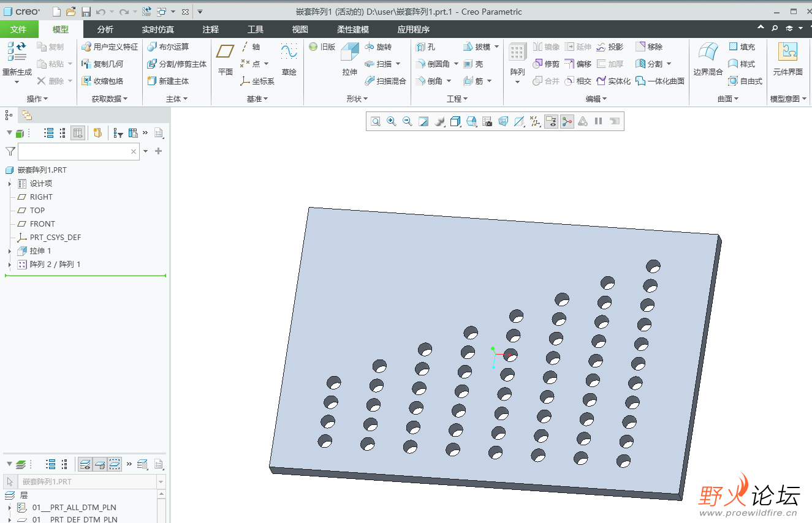This screenshot has width=812, height=523.
Task: Expand the 设计项 tree node
Action: coord(9,184)
